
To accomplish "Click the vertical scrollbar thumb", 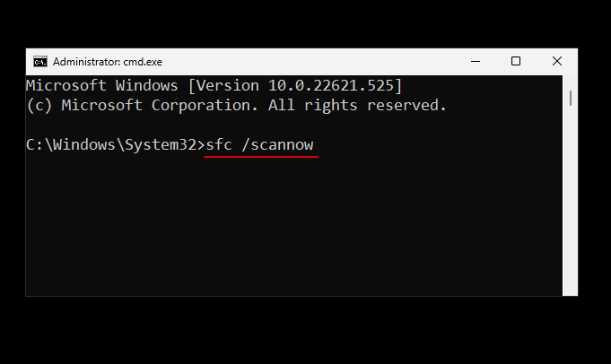I will pos(569,97).
